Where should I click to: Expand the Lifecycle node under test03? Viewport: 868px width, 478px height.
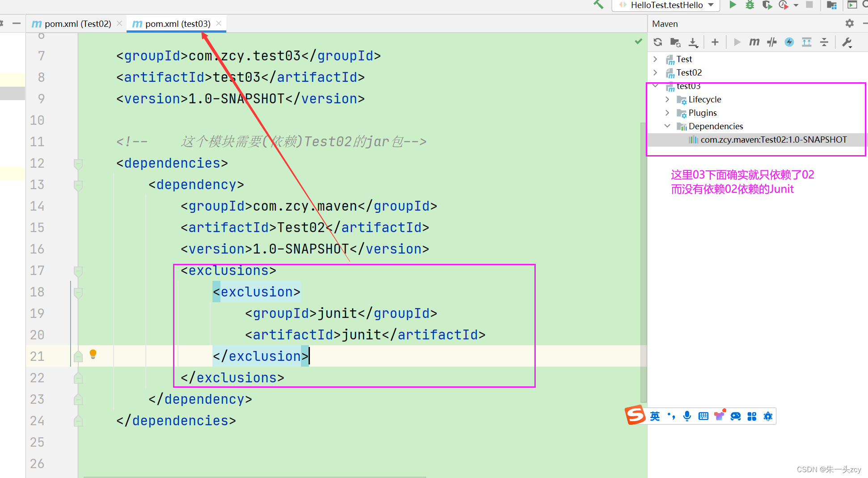coord(668,99)
